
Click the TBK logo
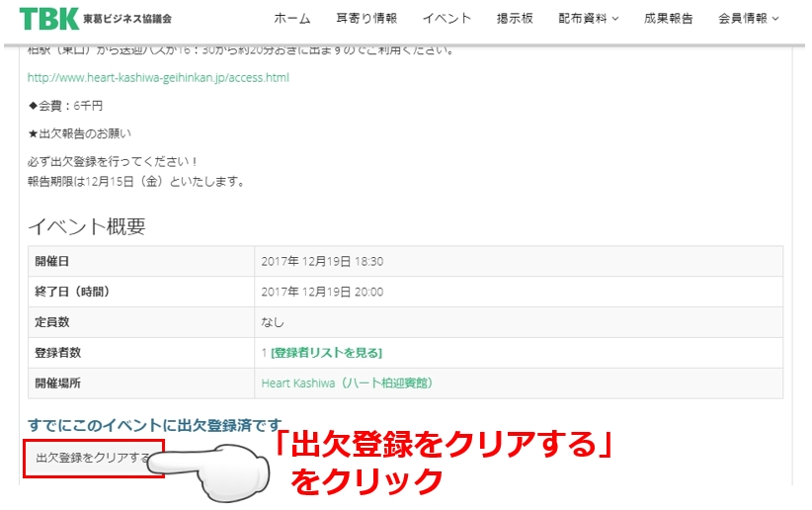click(49, 18)
